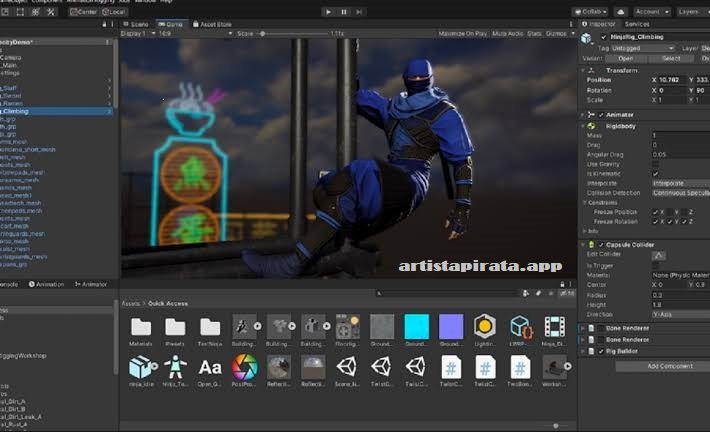
Task: Open the Collab dropdown
Action: (x=590, y=12)
